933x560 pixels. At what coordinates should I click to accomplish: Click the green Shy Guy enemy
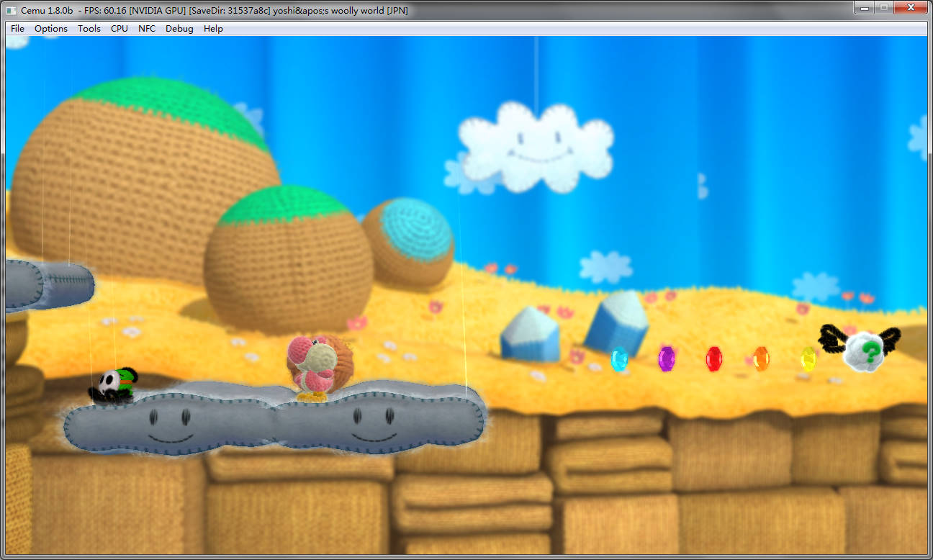pyautogui.click(x=113, y=385)
